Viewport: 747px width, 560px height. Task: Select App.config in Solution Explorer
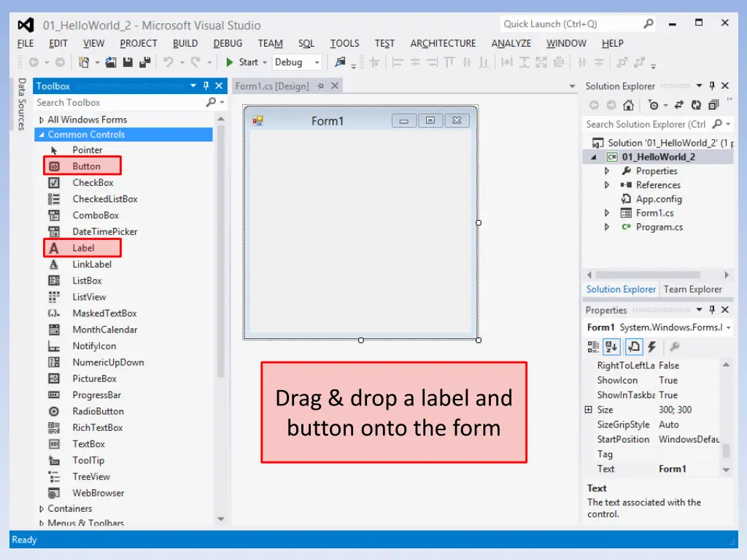coord(659,199)
